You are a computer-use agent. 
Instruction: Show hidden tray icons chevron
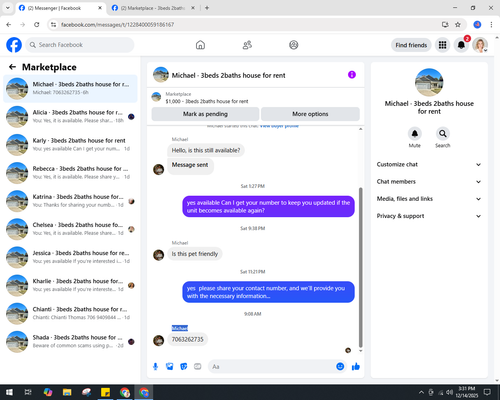coord(421,392)
